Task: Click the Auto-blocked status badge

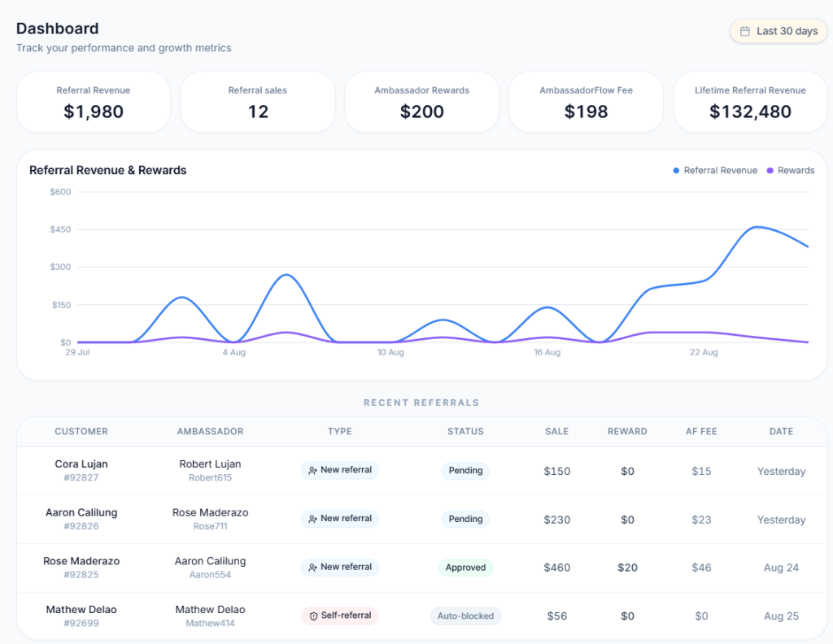Action: coord(465,616)
